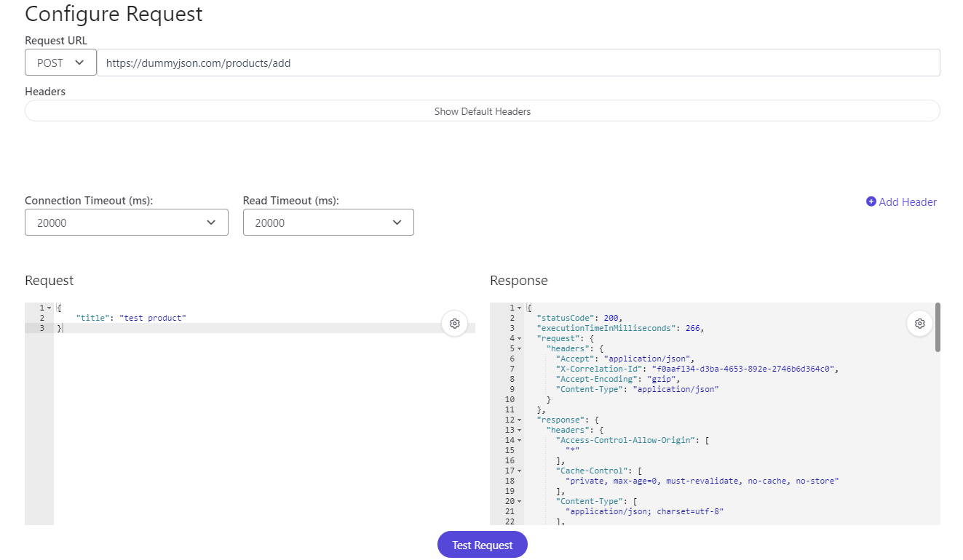Collapse the response "headers" block on line 13

519,431
